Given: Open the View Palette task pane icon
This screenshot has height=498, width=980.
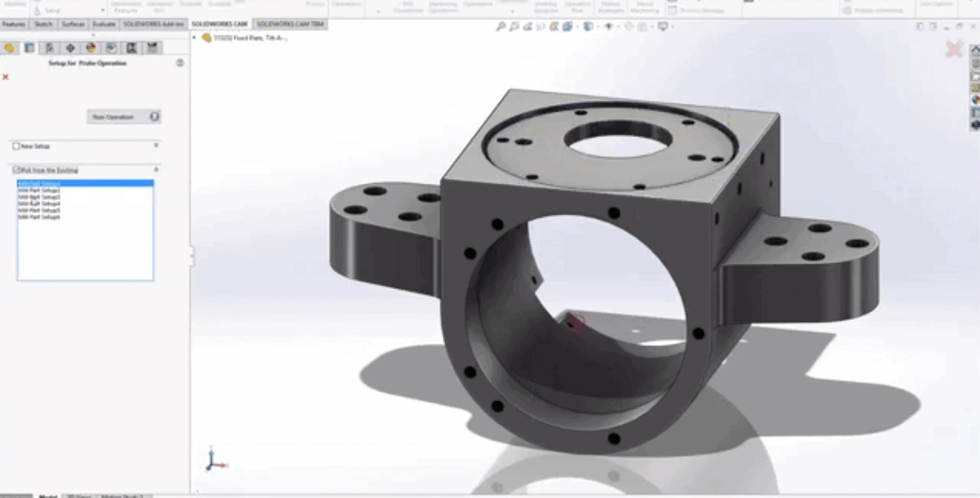Looking at the screenshot, I should (x=976, y=88).
